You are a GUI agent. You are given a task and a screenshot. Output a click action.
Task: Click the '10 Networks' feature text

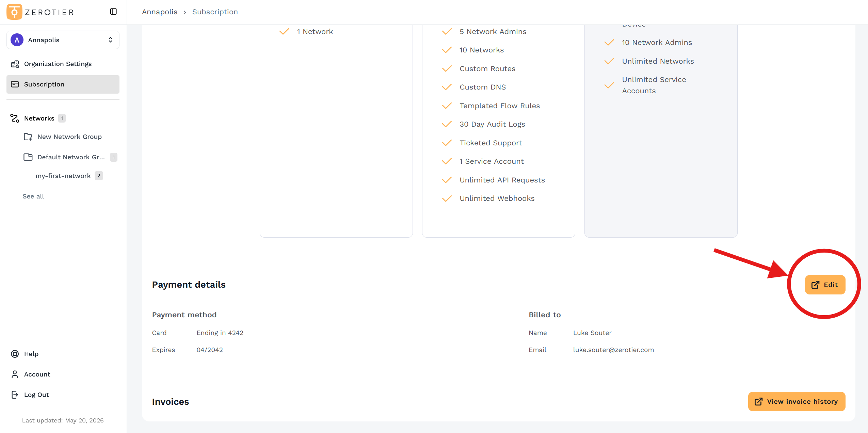click(x=482, y=50)
